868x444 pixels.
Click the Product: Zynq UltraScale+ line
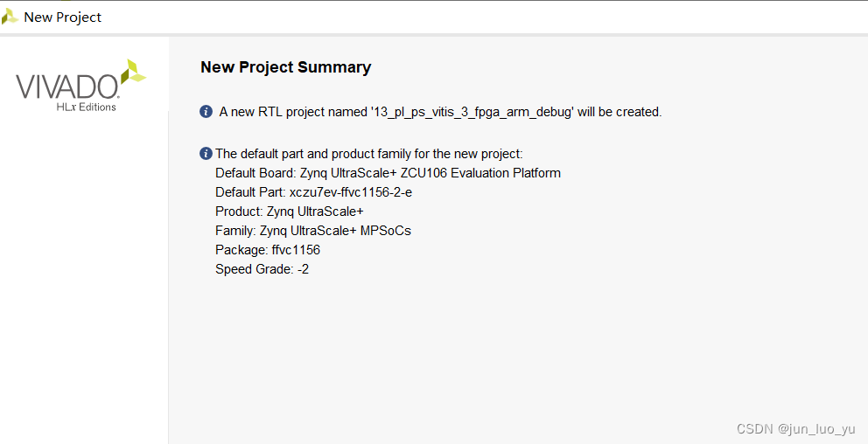click(x=289, y=212)
